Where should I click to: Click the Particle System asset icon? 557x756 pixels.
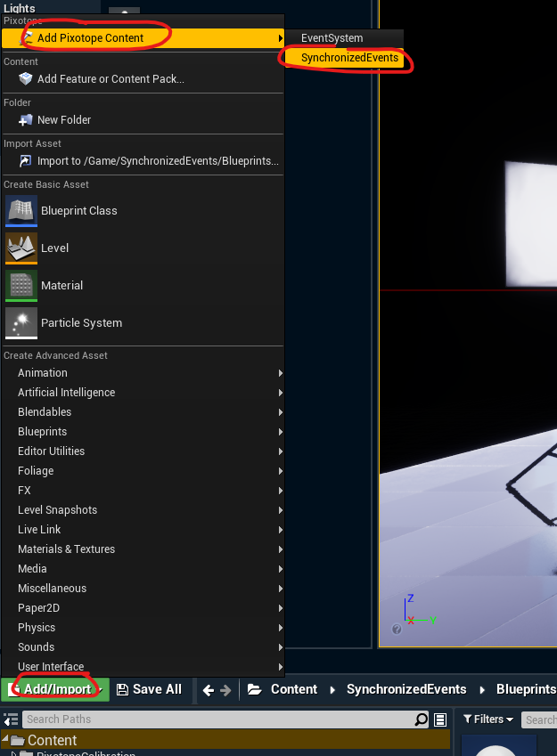tap(21, 323)
